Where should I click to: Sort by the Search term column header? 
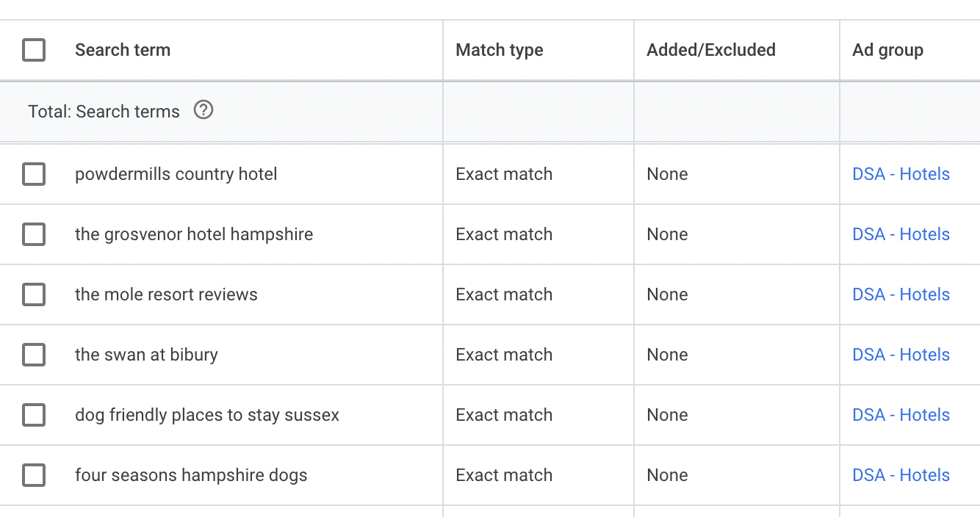coord(123,50)
